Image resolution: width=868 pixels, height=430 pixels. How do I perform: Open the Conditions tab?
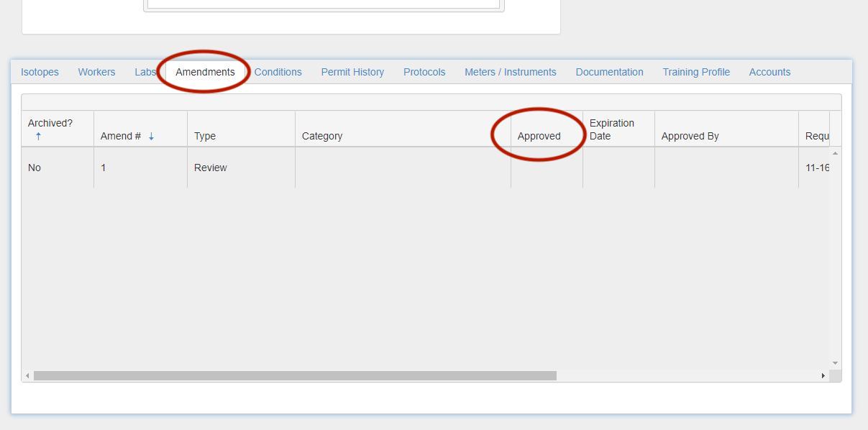[278, 72]
